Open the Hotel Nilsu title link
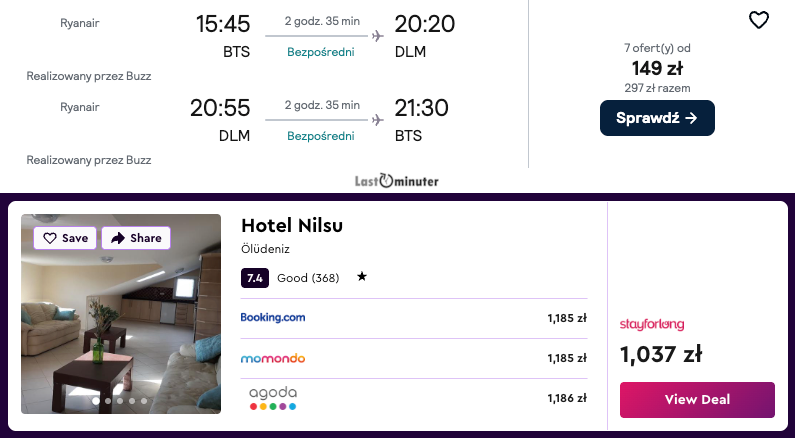Screen dimensions: 795x438 pyautogui.click(x=292, y=225)
